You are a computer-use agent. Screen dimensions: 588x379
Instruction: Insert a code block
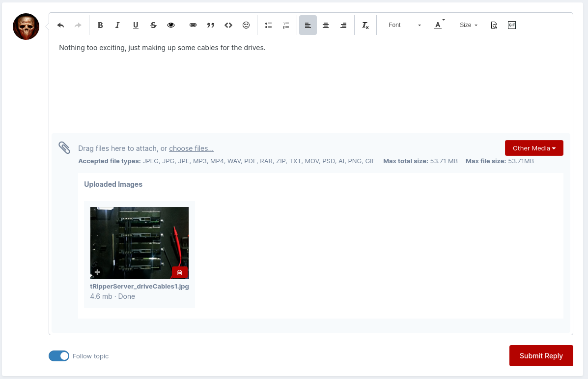point(228,25)
